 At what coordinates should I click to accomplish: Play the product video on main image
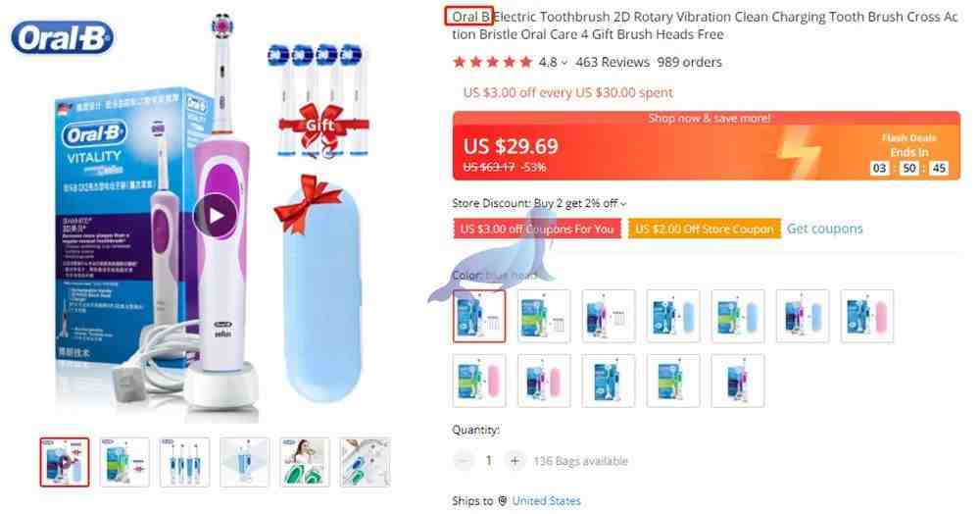(x=216, y=216)
